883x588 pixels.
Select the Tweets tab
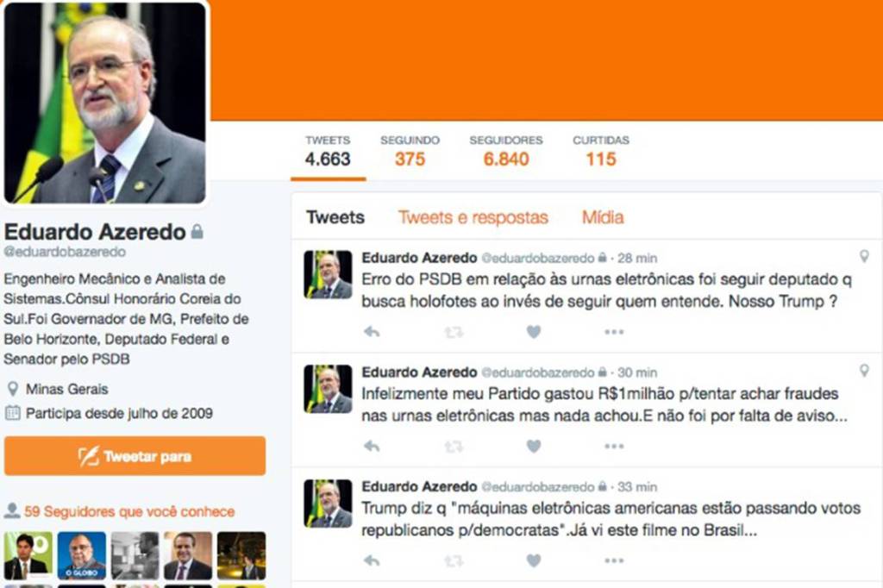pos(335,217)
